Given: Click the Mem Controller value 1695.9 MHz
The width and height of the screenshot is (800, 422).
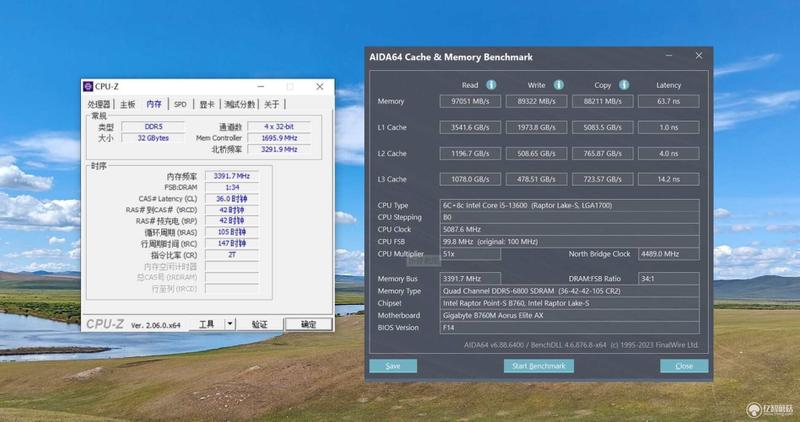Looking at the screenshot, I should 279,138.
